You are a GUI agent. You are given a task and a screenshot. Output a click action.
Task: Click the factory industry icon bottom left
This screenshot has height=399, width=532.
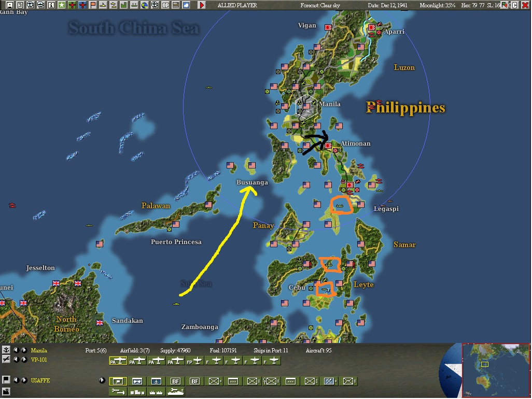6,392
